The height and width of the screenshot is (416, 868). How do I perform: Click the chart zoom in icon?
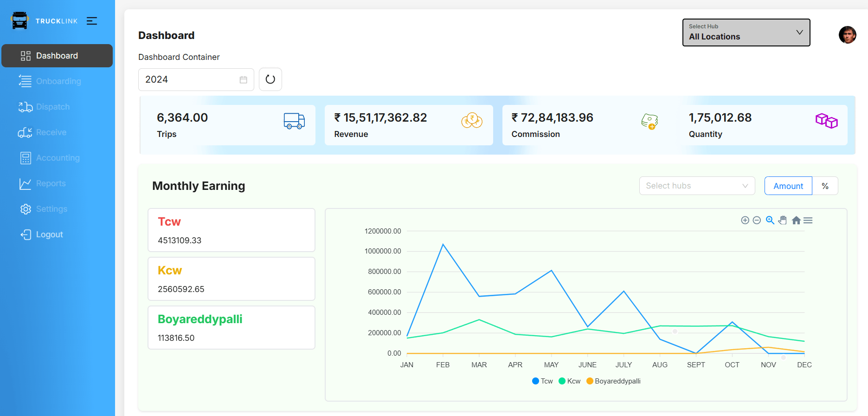coord(745,220)
